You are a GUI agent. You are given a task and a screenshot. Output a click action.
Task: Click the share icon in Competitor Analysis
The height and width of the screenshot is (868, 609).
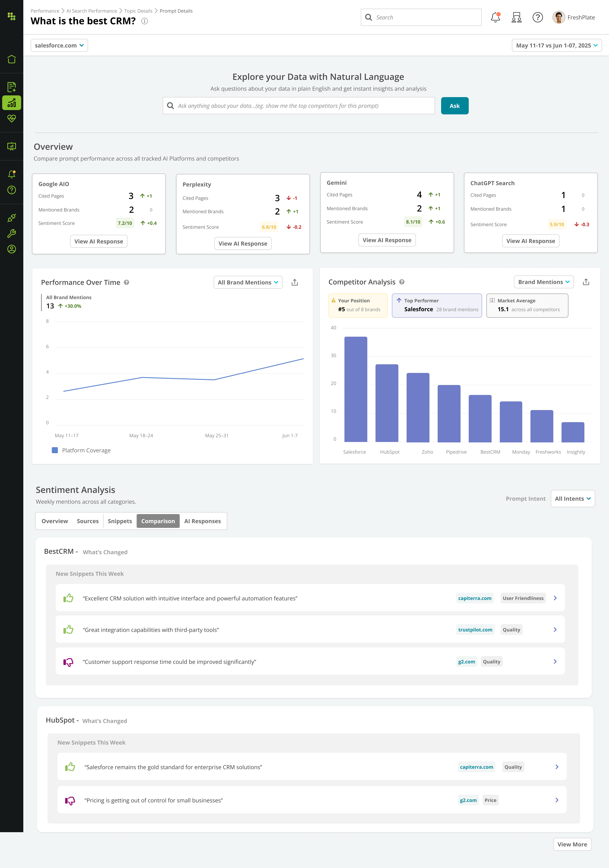(x=586, y=282)
